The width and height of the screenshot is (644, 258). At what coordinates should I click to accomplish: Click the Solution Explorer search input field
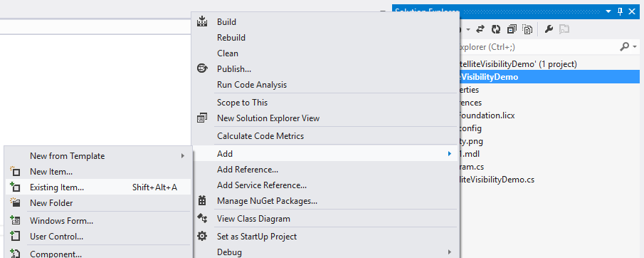click(538, 47)
